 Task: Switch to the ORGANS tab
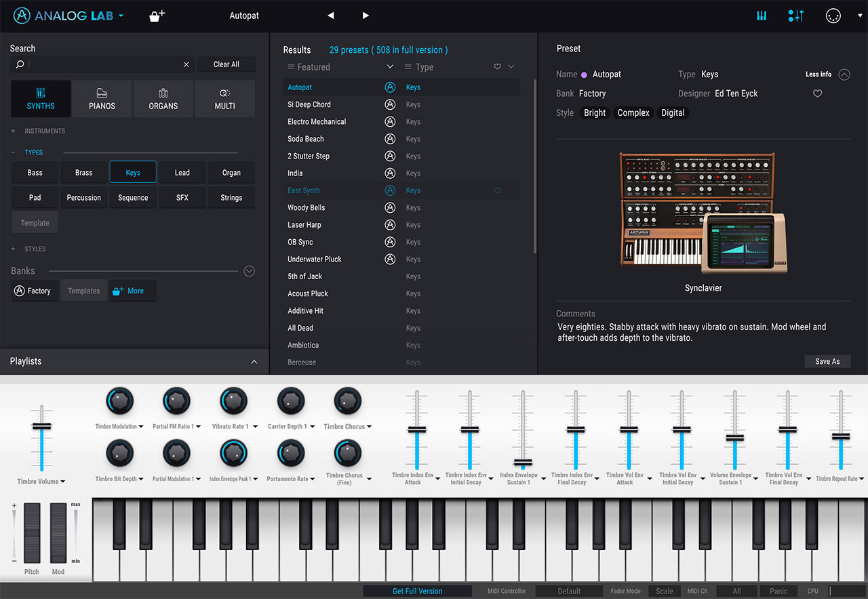pos(163,99)
